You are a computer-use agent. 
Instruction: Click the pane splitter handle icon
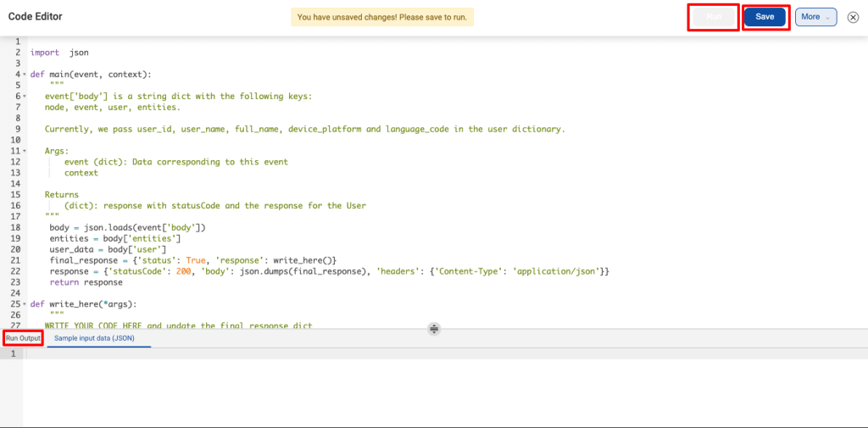click(433, 328)
